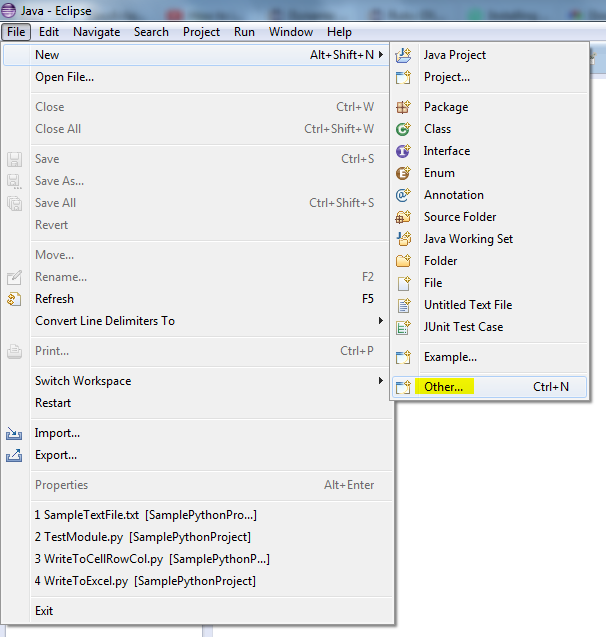Click the purple Interface icon
Screen dimensions: 606x637
point(403,151)
